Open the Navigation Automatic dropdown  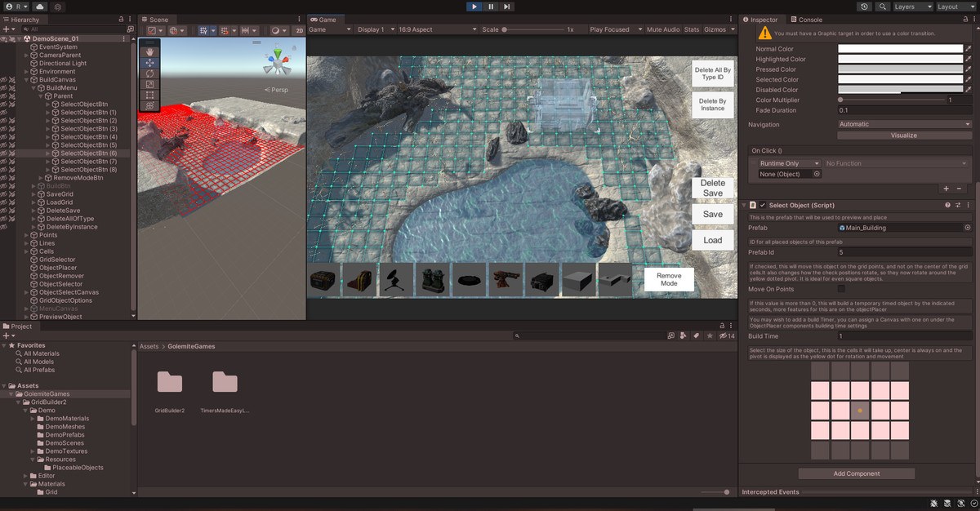(905, 124)
